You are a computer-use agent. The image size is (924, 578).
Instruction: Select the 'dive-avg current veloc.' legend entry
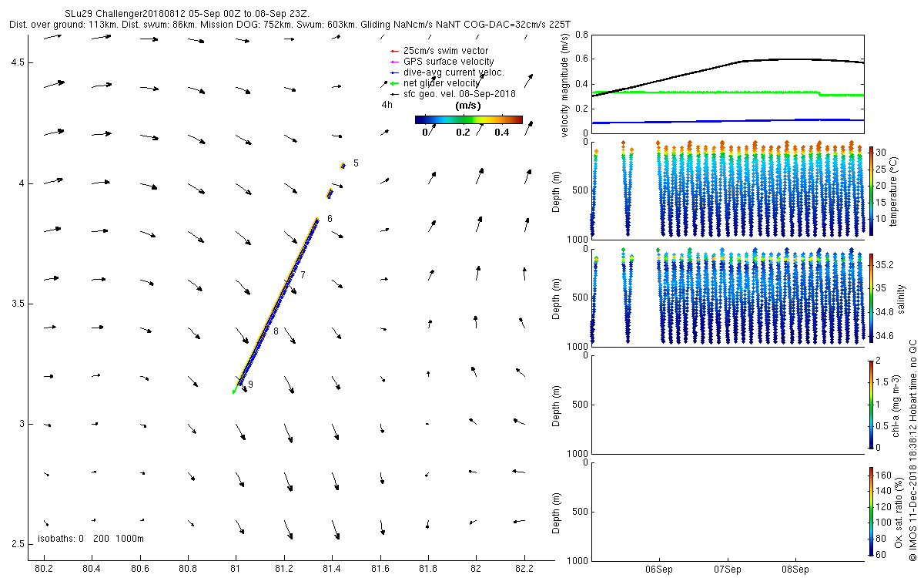[454, 72]
